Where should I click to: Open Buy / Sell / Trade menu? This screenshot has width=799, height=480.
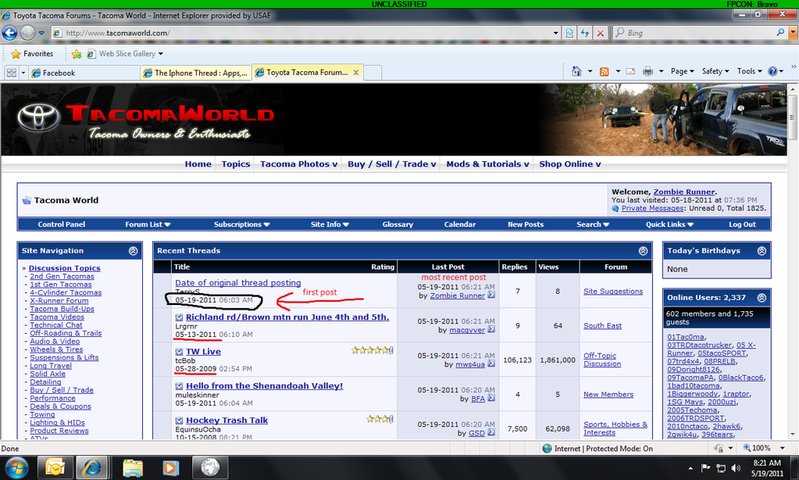[392, 164]
